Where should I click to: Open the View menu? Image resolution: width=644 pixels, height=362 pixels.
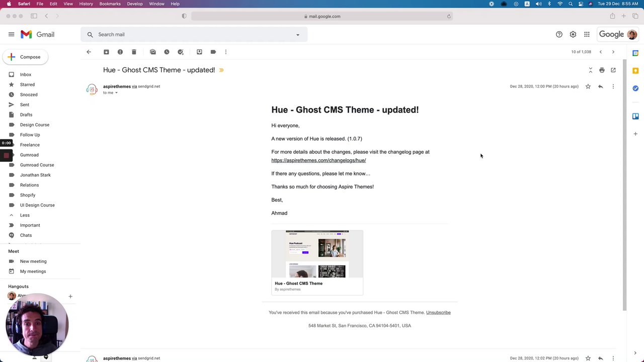click(68, 4)
